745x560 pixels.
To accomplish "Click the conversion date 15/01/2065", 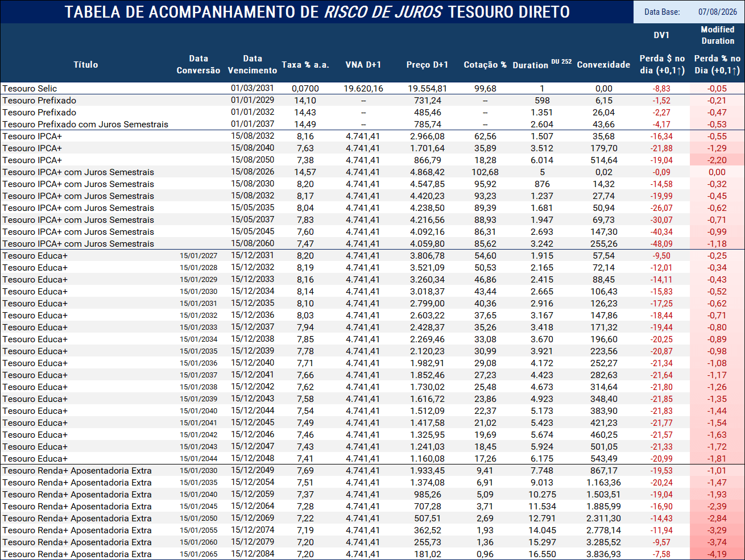I will tap(198, 554).
